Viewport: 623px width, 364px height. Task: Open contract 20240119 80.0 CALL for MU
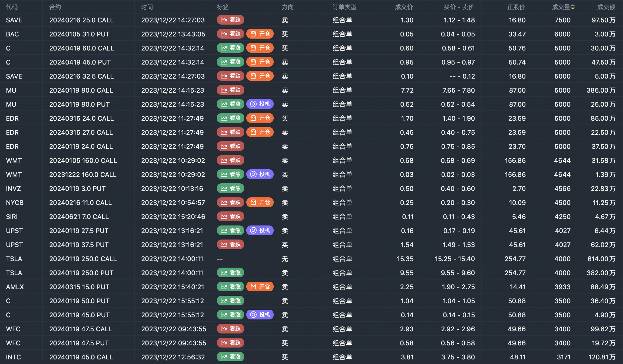tap(81, 90)
